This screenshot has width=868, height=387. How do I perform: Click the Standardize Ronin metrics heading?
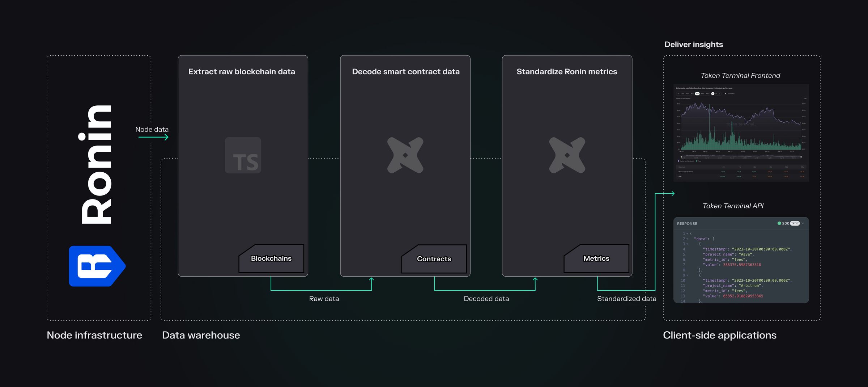click(567, 72)
